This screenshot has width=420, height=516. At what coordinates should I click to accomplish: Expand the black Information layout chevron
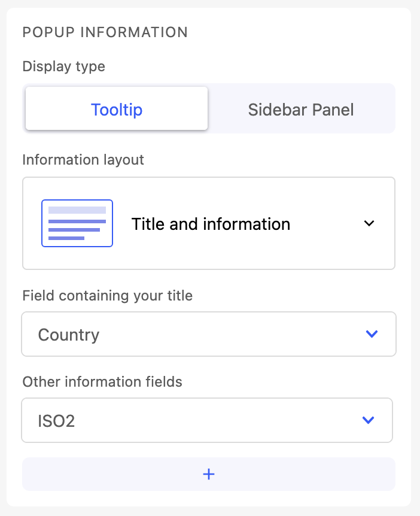tap(369, 223)
